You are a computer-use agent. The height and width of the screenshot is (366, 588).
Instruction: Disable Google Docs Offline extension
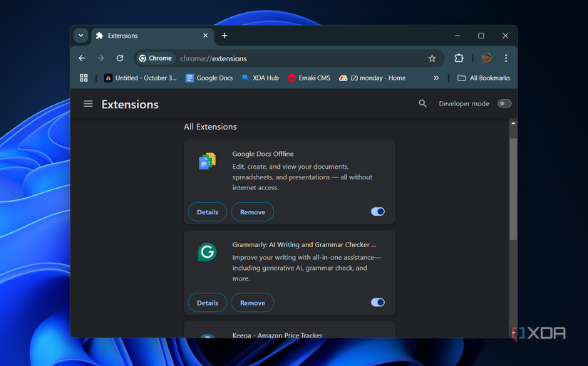tap(378, 211)
